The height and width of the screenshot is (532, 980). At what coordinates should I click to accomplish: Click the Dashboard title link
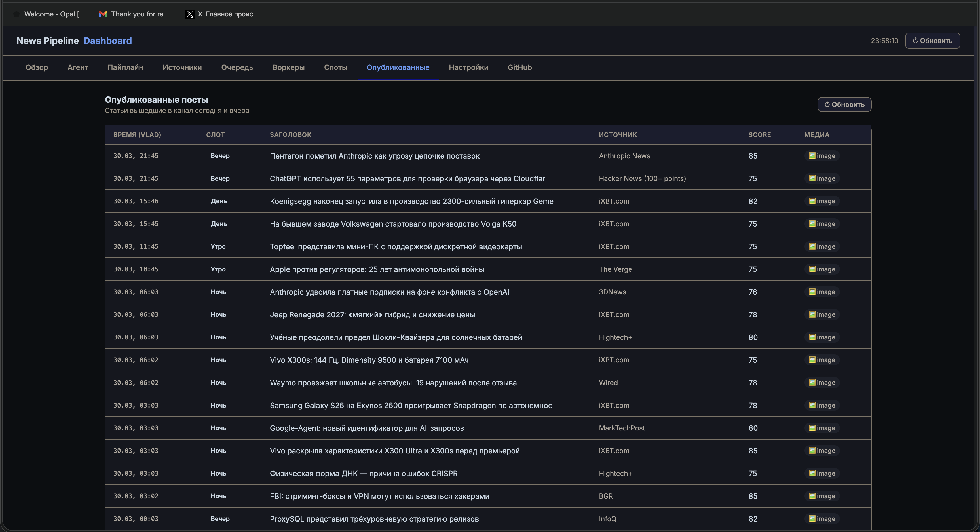pos(108,41)
